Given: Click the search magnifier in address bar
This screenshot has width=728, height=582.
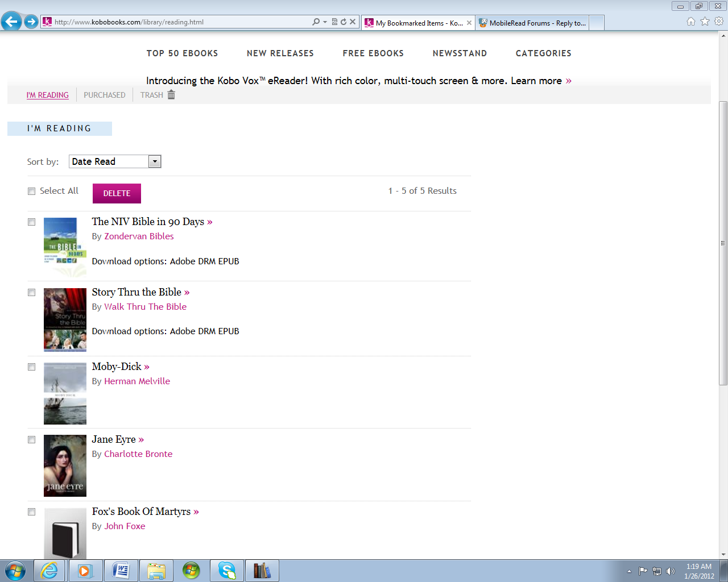Looking at the screenshot, I should pos(316,22).
